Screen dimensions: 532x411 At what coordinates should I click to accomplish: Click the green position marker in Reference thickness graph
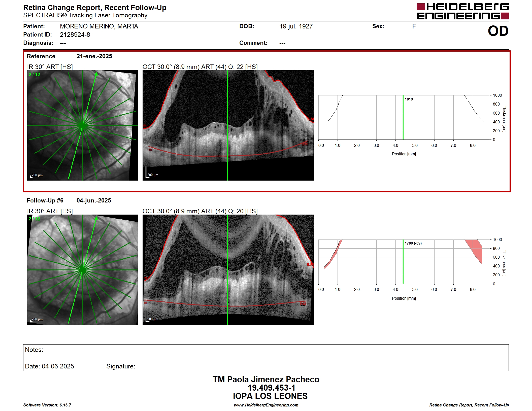(403, 117)
